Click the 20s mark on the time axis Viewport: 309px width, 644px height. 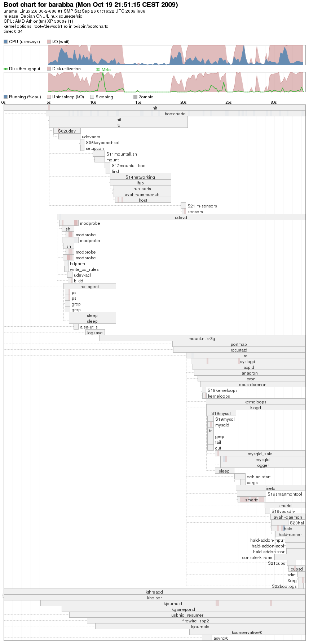pos(183,103)
